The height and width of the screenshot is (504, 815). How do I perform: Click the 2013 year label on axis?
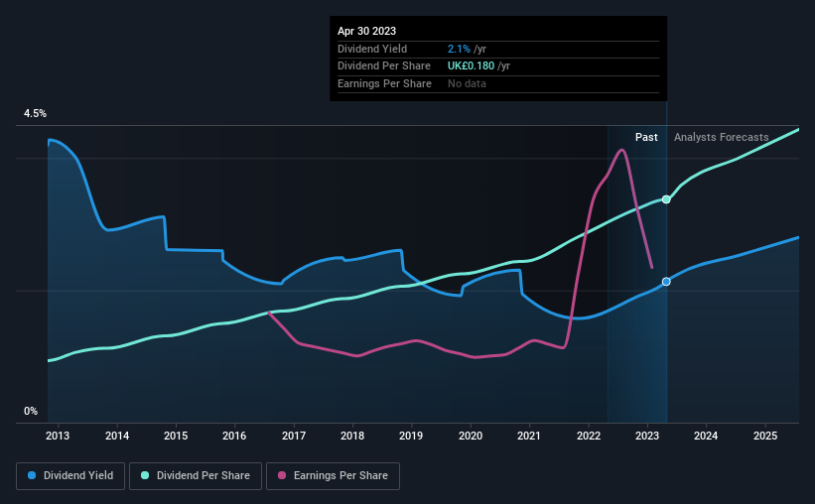point(58,436)
